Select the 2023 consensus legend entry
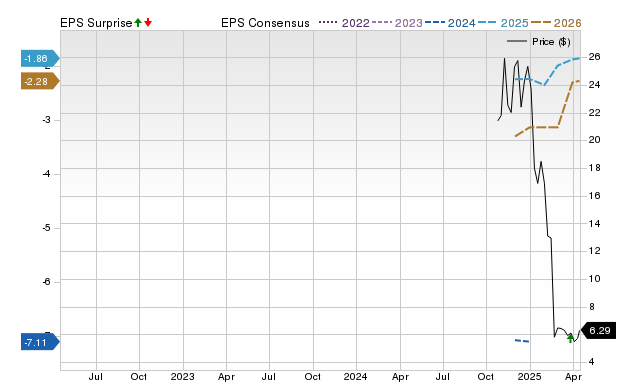640x382 pixels. [x=397, y=23]
